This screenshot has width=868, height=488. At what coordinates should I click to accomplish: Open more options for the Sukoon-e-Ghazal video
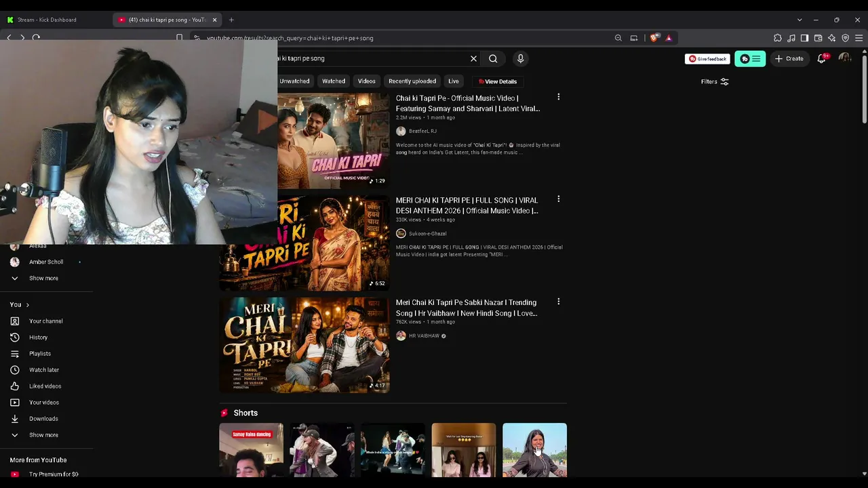[559, 199]
